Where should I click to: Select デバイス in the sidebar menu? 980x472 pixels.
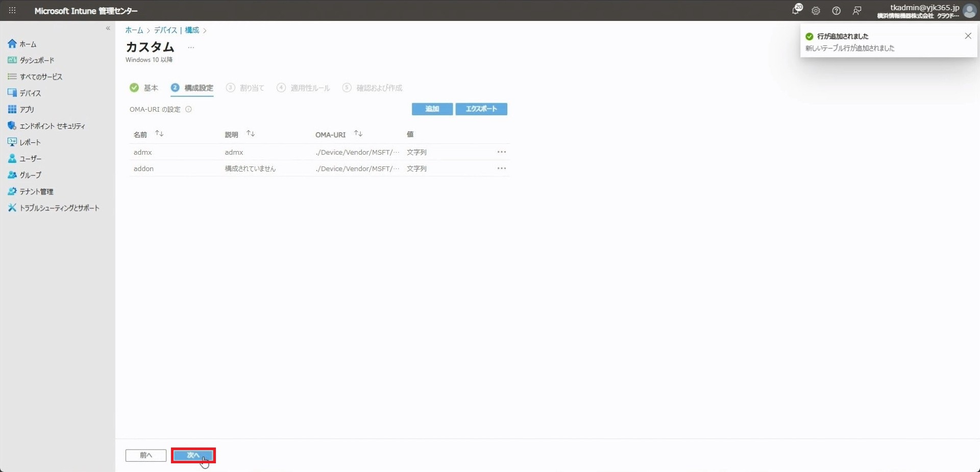coord(30,93)
